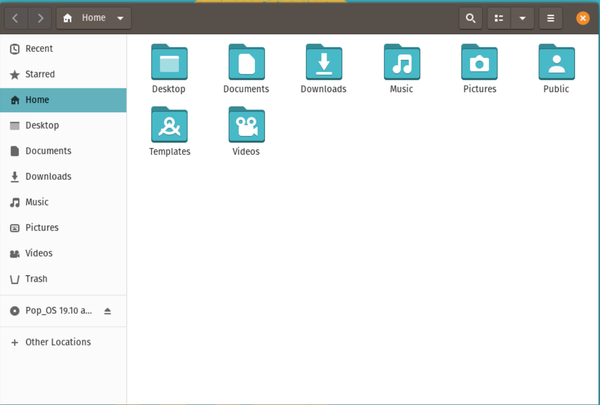Go back with the back arrow
The height and width of the screenshot is (405, 600).
(16, 18)
